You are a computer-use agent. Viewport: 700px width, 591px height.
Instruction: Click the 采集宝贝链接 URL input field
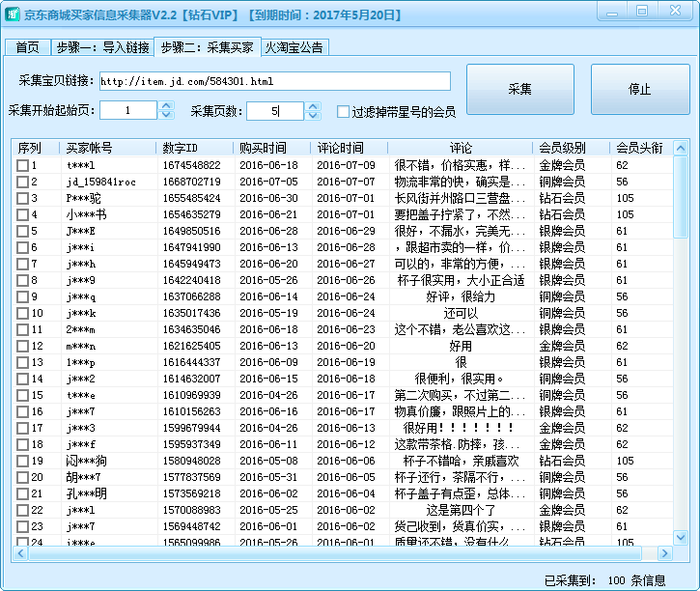point(273,81)
